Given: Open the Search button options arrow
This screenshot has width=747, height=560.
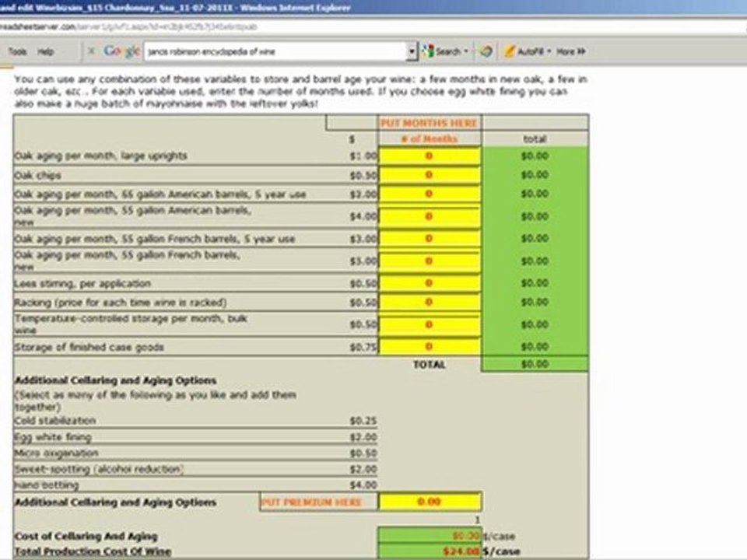Looking at the screenshot, I should point(466,51).
